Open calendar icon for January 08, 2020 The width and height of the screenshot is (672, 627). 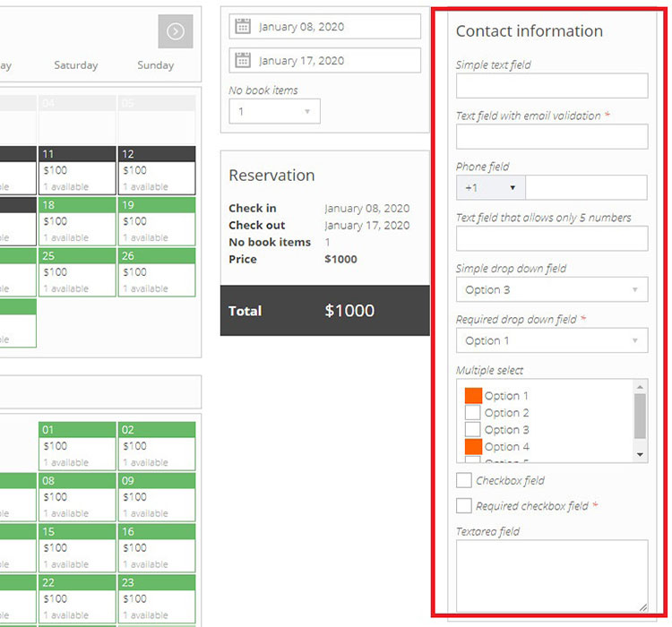click(x=243, y=26)
